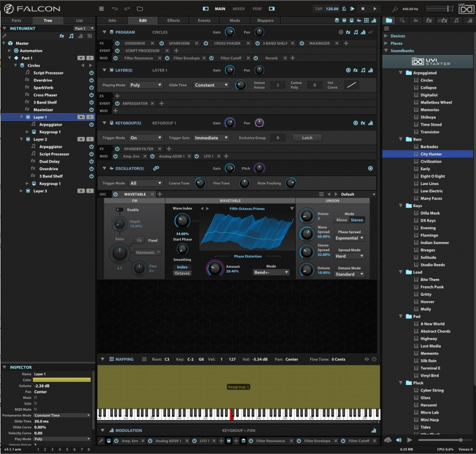Screen dimensions: 476x454
Task: Select next wavetable with right arrow
Action: (208, 209)
